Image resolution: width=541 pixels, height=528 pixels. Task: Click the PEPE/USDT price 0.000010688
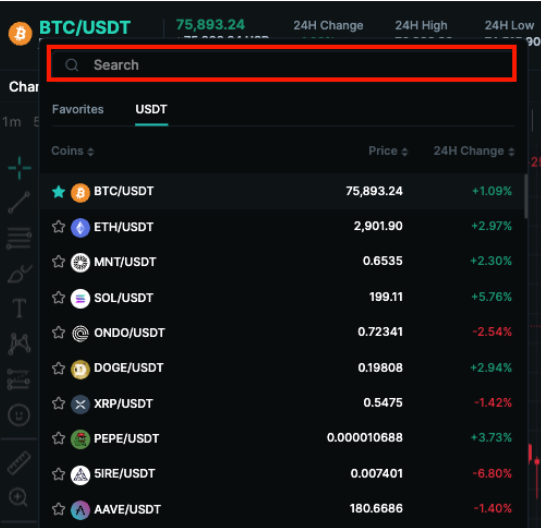click(365, 438)
